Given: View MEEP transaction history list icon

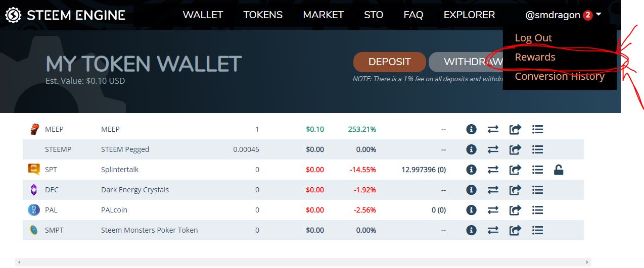Looking at the screenshot, I should click(x=537, y=129).
